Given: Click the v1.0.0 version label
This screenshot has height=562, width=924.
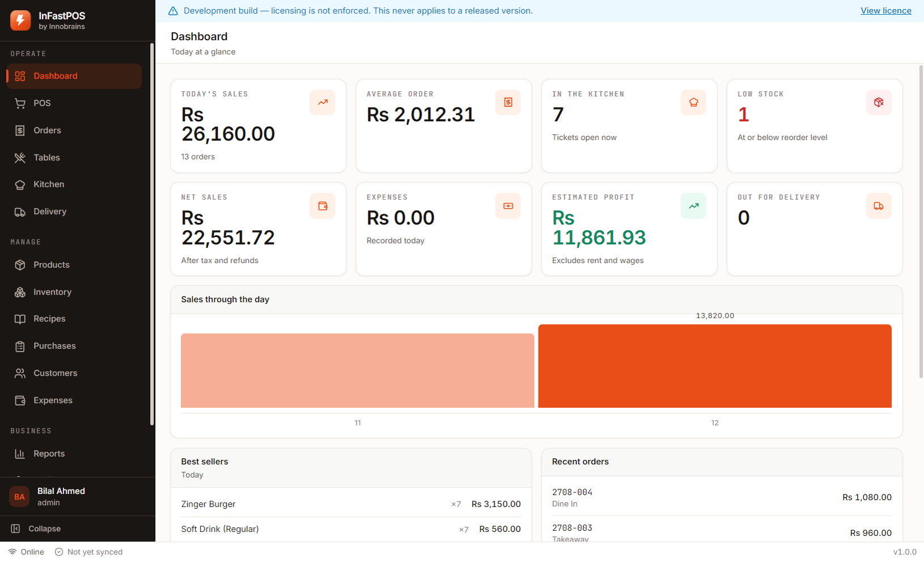Looking at the screenshot, I should pyautogui.click(x=905, y=552).
